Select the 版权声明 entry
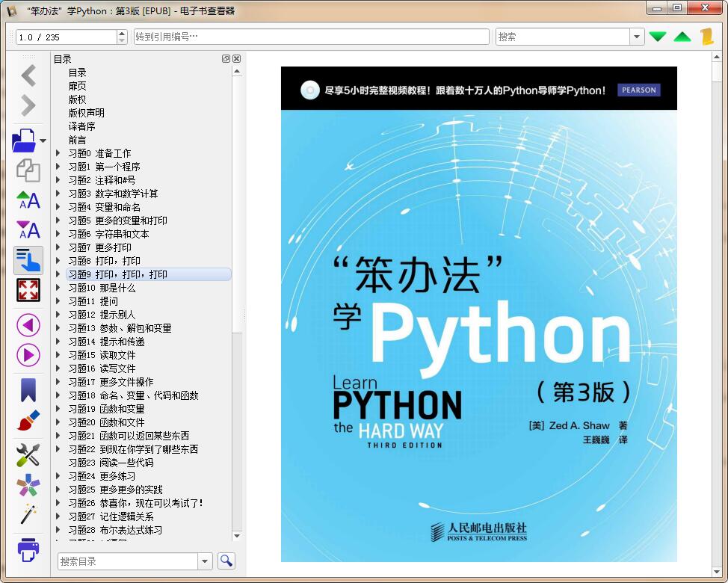 pyautogui.click(x=87, y=113)
